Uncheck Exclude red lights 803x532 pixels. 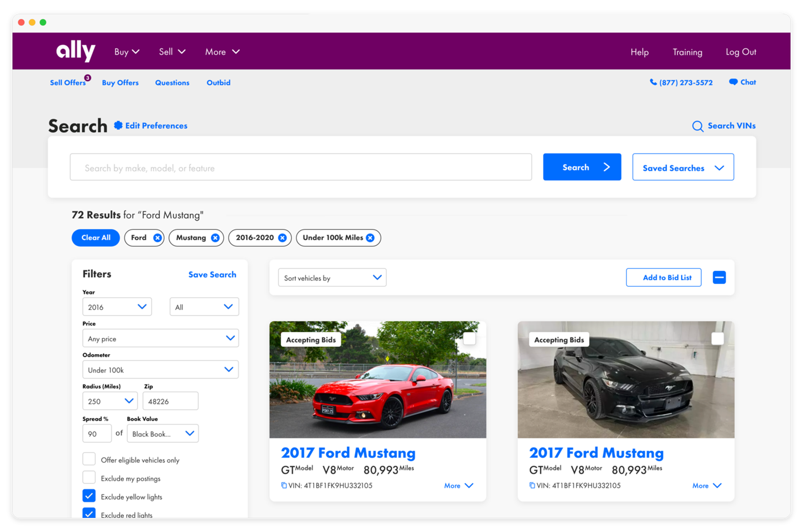89,513
